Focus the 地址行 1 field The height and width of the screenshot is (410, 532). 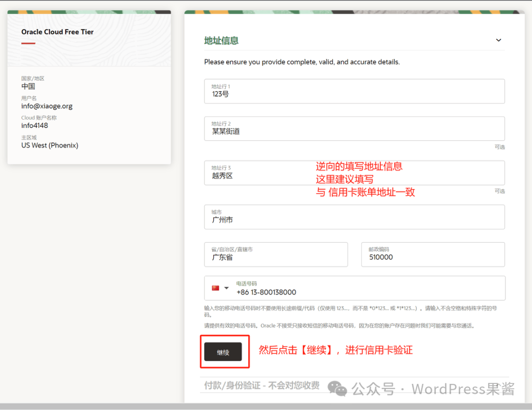tap(354, 91)
